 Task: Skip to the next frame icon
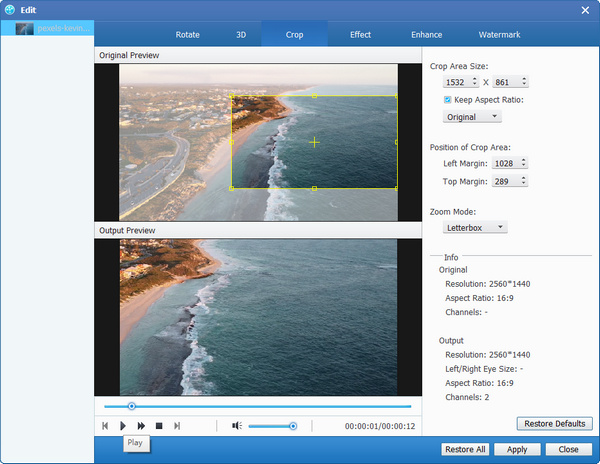pos(177,426)
